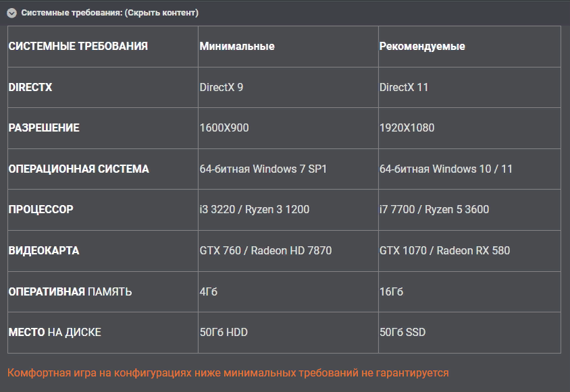Click the 1600X900 resolution value
The image size is (570, 392).
(x=224, y=128)
